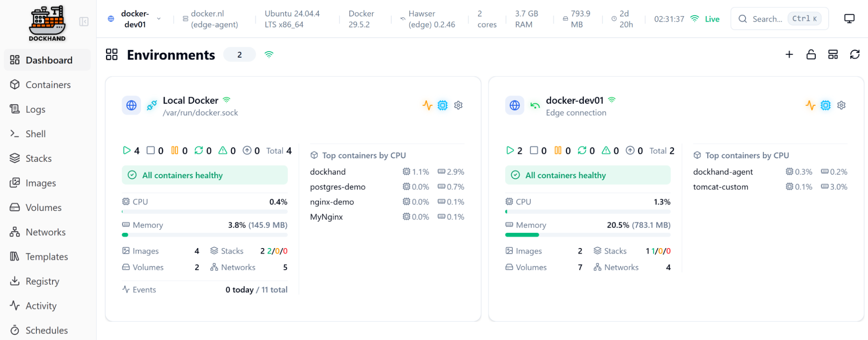Image resolution: width=868 pixels, height=340 pixels.
Task: Navigate to Images
Action: pyautogui.click(x=47, y=183)
